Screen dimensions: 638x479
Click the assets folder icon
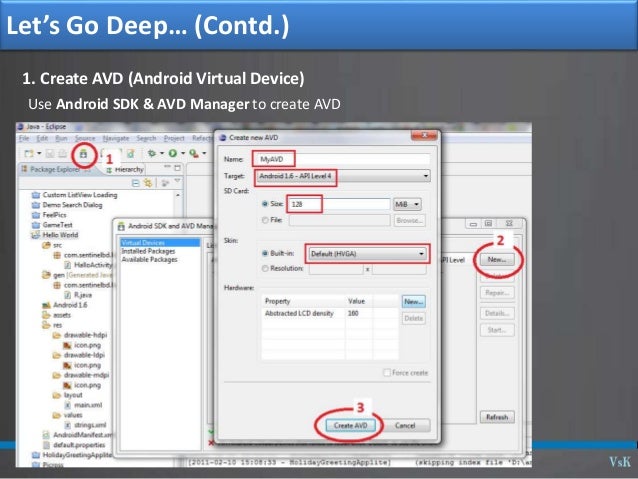coord(46,315)
